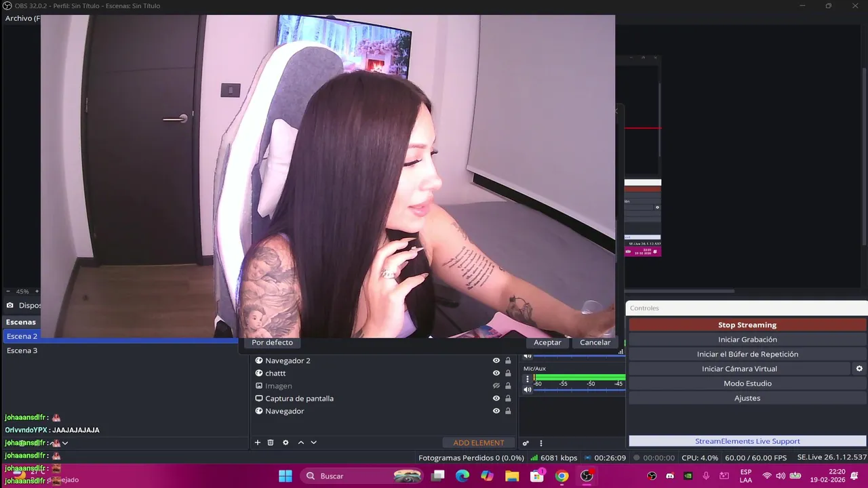The image size is (868, 488).
Task: Open advanced audio properties gears icon
Action: [526, 443]
